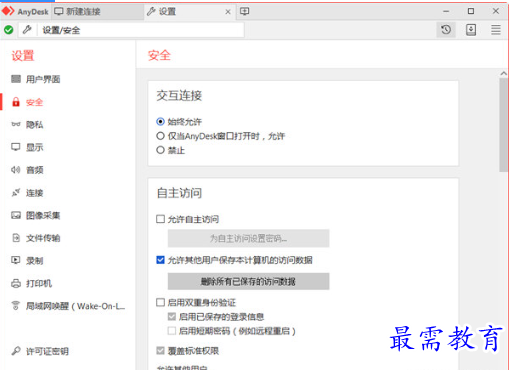Click the glasses Privacy icon
Viewport: 511px width, 370px height.
pos(16,124)
